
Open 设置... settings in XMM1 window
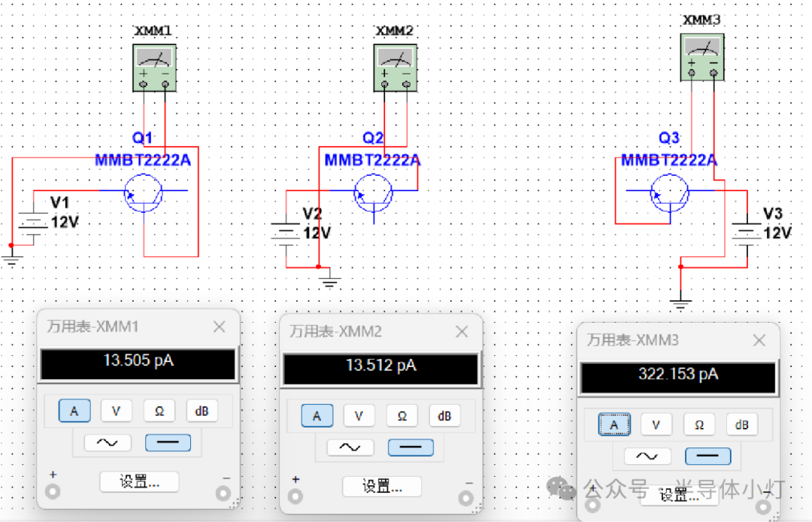pyautogui.click(x=139, y=481)
